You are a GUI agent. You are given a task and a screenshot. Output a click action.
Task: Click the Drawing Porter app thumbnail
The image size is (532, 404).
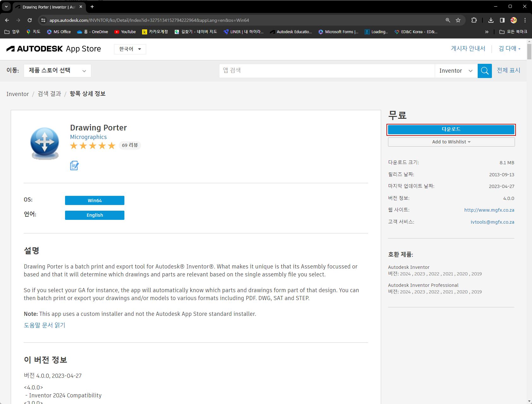[45, 143]
